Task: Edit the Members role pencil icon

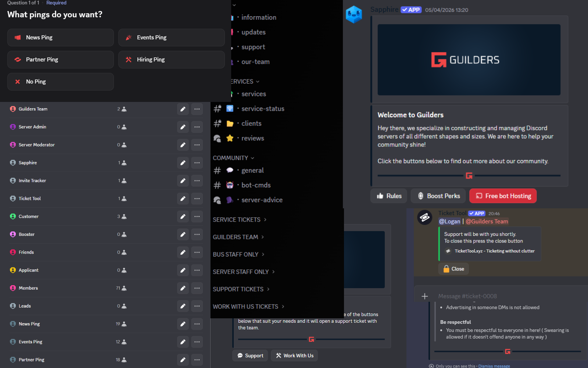Action: [183, 288]
